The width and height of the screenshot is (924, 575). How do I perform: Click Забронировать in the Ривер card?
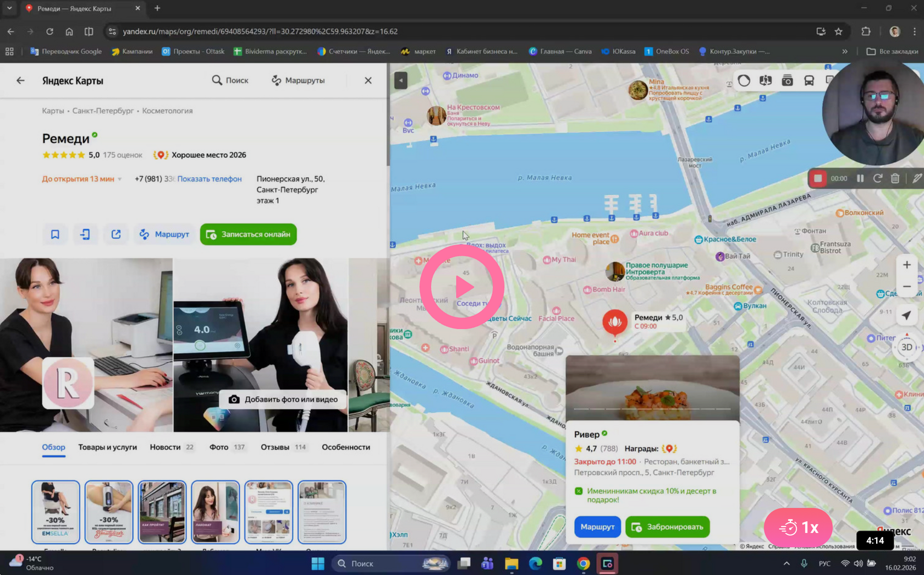pos(668,527)
